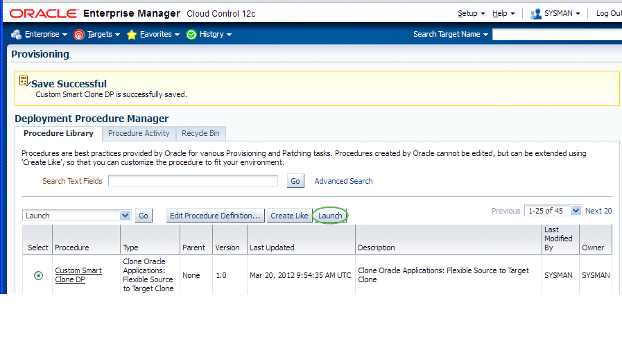The width and height of the screenshot is (622, 364).
Task: Open the Targets menu
Action: (103, 35)
